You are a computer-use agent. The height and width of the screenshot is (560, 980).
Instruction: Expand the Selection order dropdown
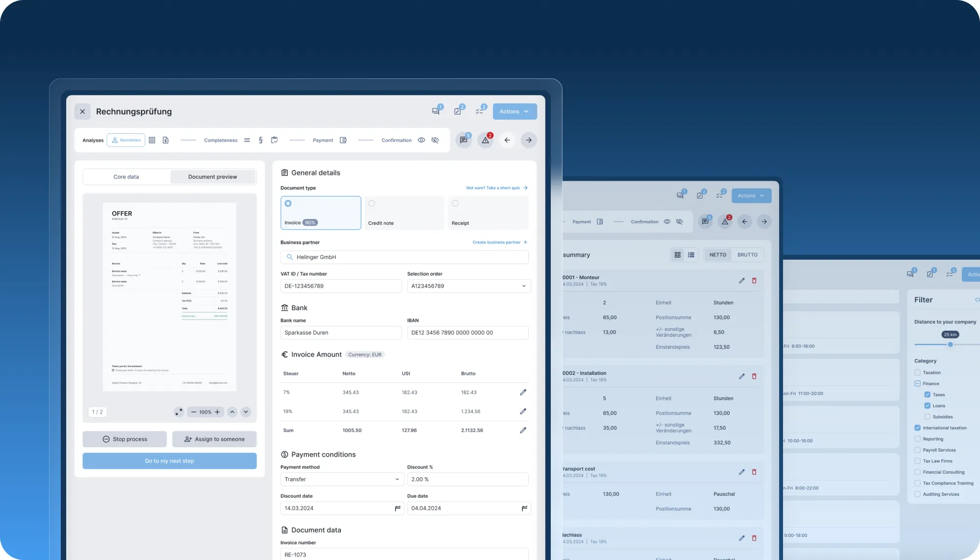click(524, 286)
